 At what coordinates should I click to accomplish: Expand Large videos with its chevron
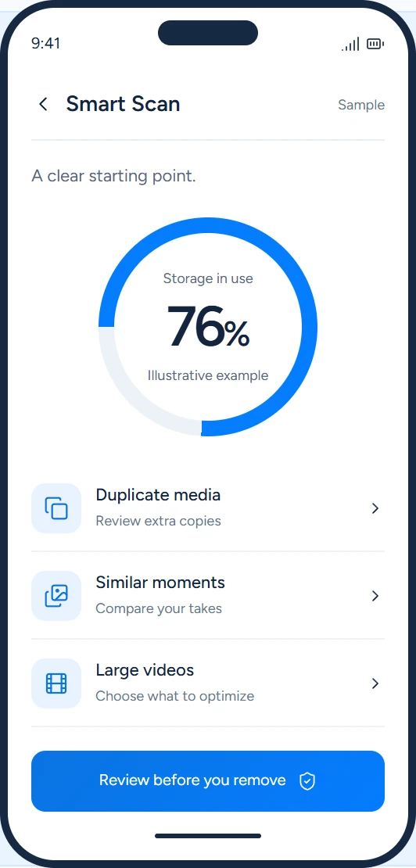[x=375, y=683]
